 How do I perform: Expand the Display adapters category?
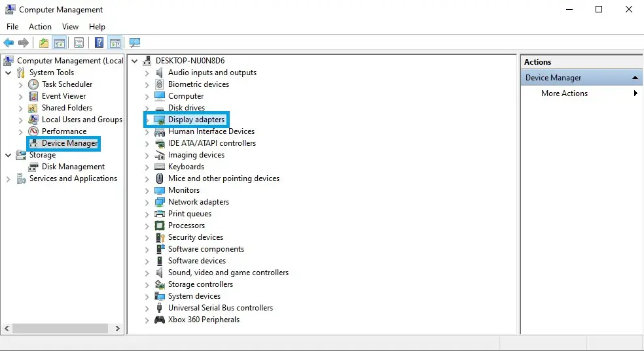[147, 120]
